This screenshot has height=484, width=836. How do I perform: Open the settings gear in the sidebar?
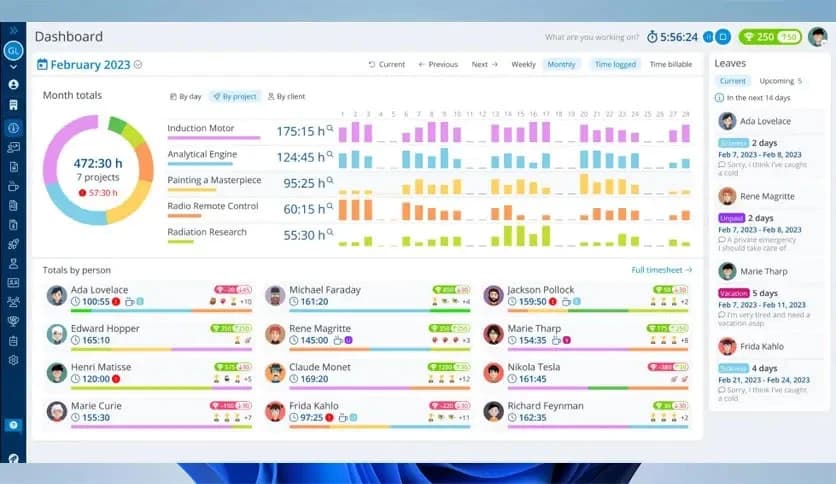pyautogui.click(x=13, y=360)
